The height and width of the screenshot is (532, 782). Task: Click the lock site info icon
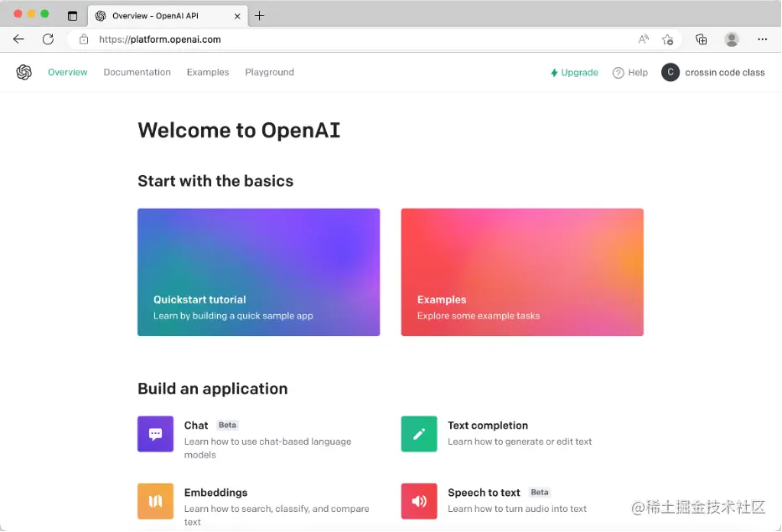(x=84, y=39)
